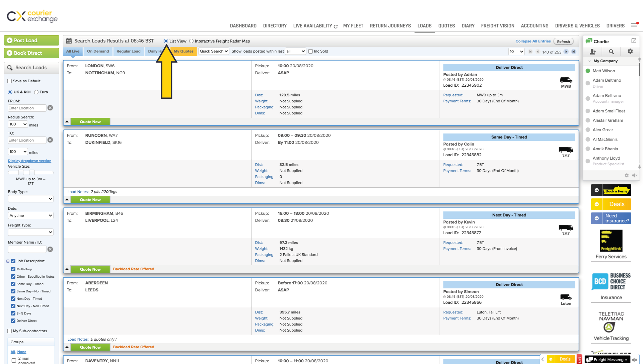
Task: Open the Body Type dropdown
Action: click(30, 199)
